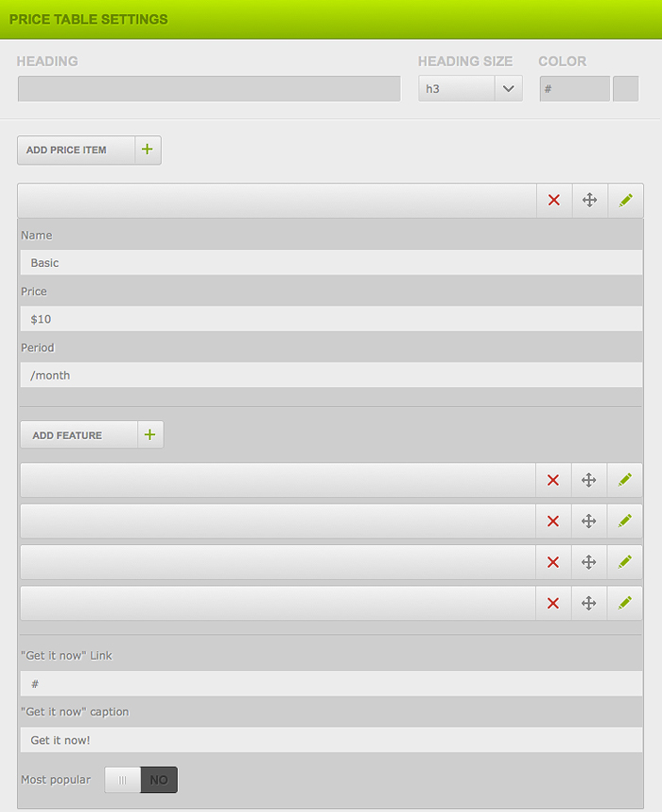Edit the fourth feature with pencil icon
Screen dimensions: 662x812
(624, 603)
